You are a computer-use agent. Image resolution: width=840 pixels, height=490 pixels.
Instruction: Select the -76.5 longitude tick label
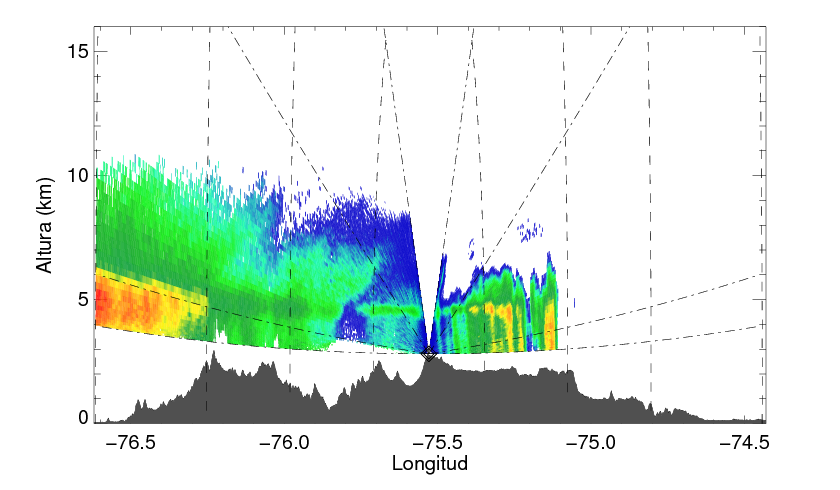[131, 442]
